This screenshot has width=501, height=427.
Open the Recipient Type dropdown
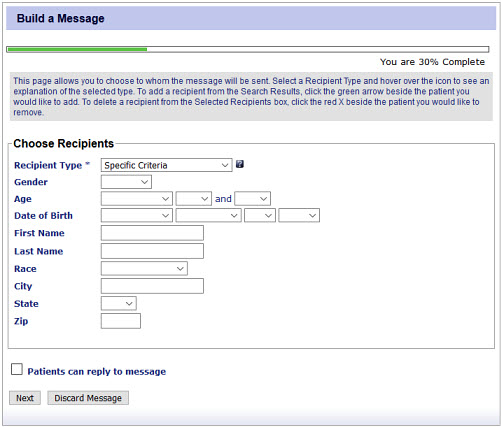click(x=166, y=165)
